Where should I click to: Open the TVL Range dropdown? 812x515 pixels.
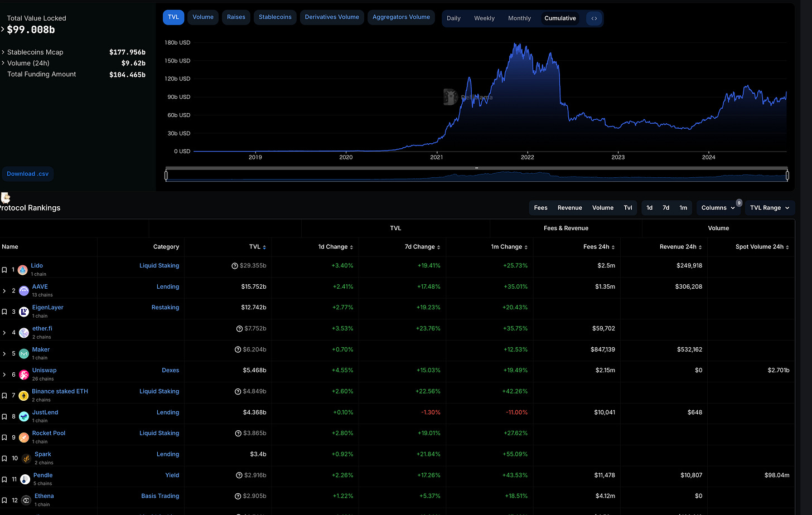coord(770,208)
